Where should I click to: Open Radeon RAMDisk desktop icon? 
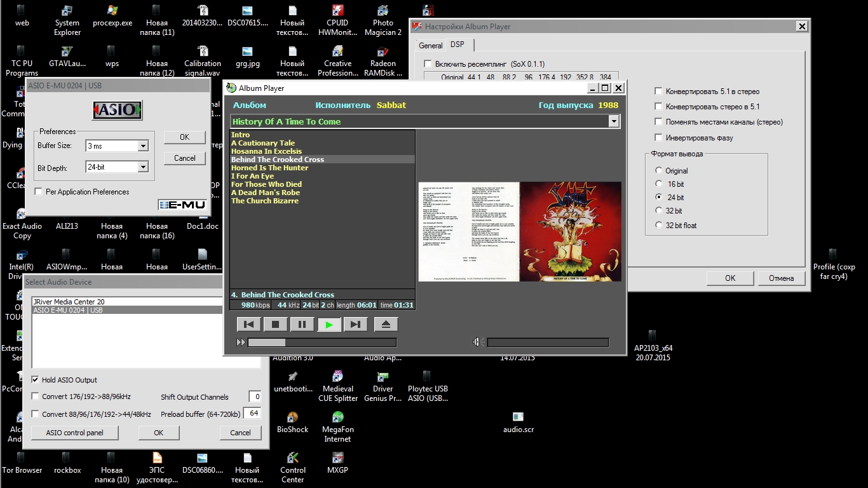click(x=383, y=61)
